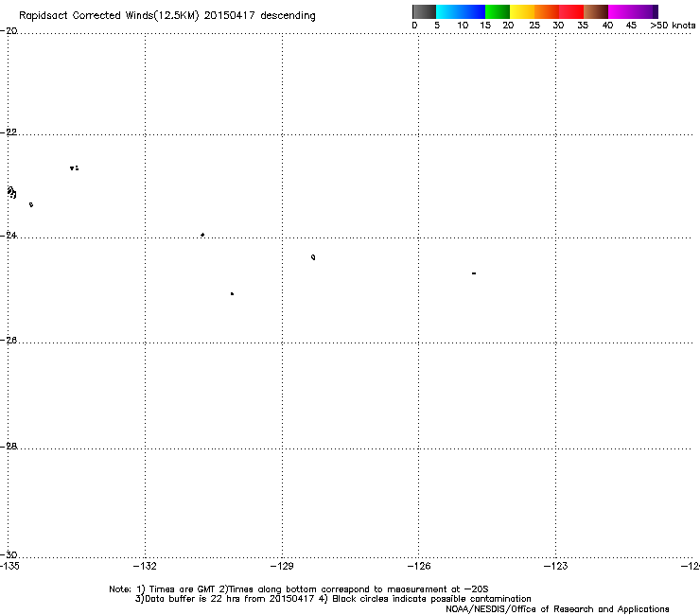Click the longitude label '-129'
The height and width of the screenshot is (615, 700).
point(282,566)
